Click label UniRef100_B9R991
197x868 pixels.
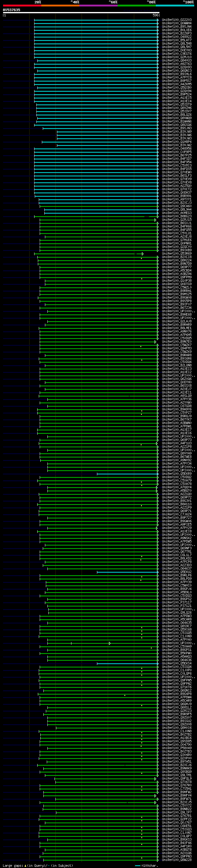pos(176,196)
